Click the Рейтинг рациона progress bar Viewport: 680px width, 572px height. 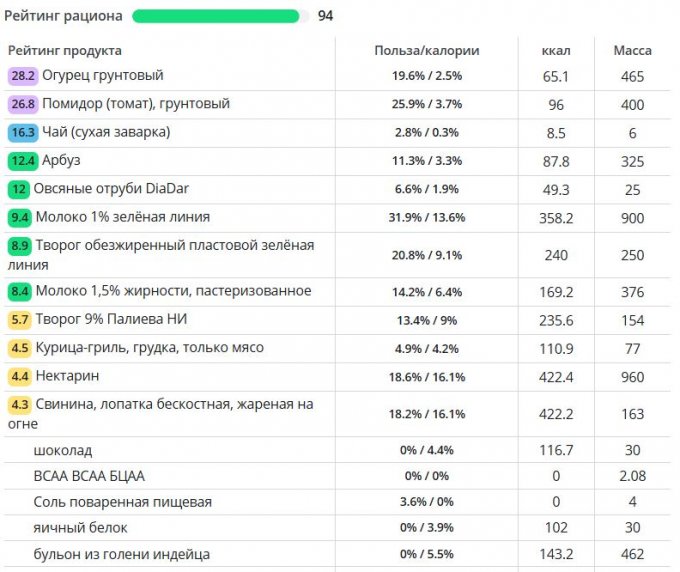[215, 16]
